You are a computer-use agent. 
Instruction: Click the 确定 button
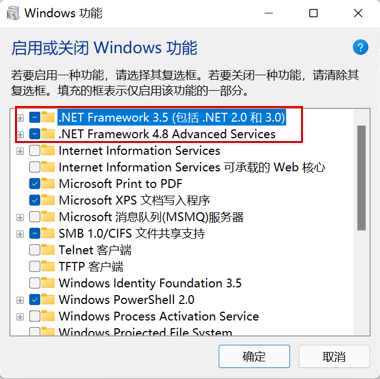point(254,357)
